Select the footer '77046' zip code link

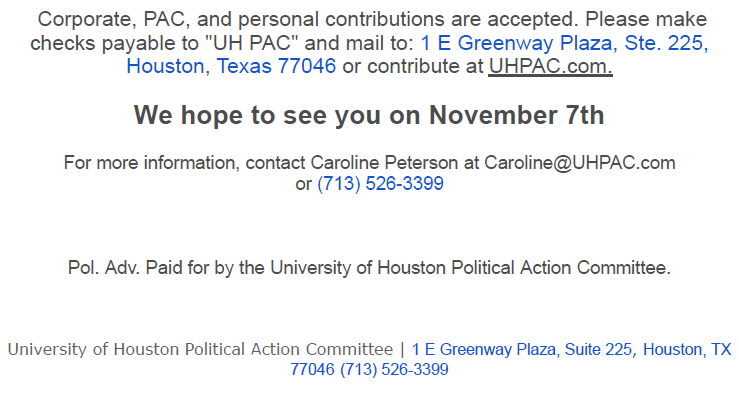(x=312, y=369)
